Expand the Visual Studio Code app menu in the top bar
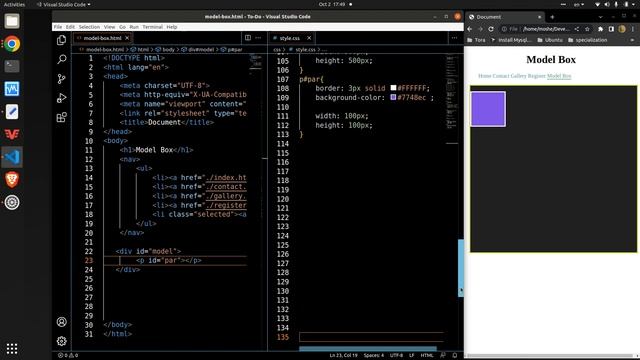 pyautogui.click(x=64, y=4)
